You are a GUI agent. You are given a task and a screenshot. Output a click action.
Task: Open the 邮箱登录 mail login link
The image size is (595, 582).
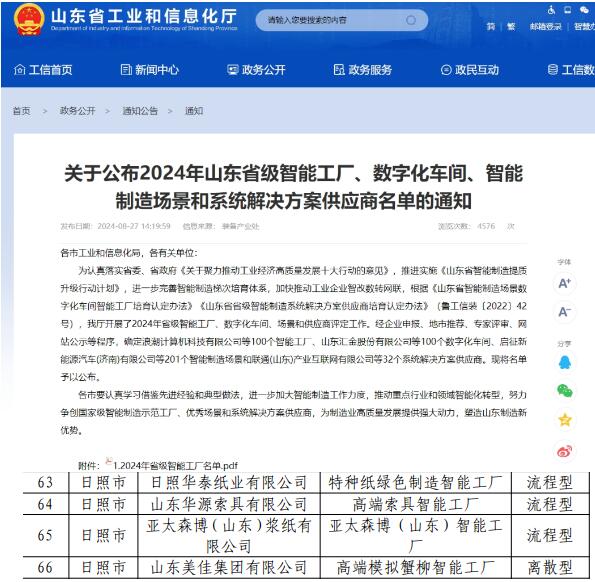[545, 27]
